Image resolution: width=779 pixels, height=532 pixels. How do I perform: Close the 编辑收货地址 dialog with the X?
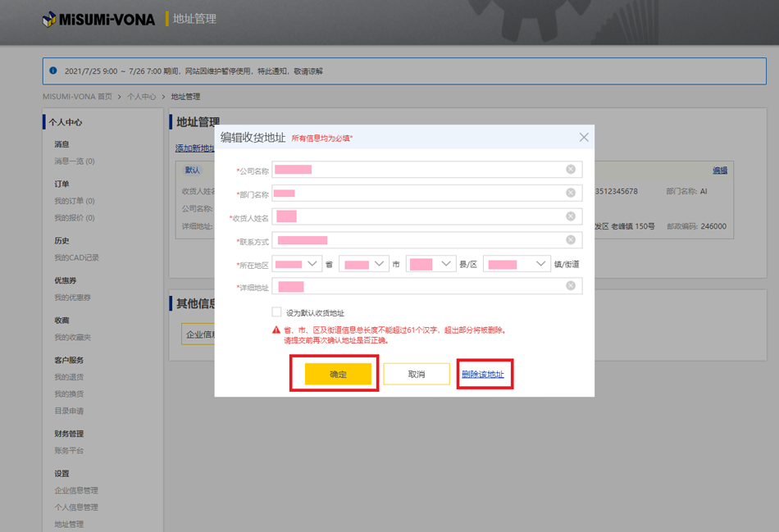[584, 138]
